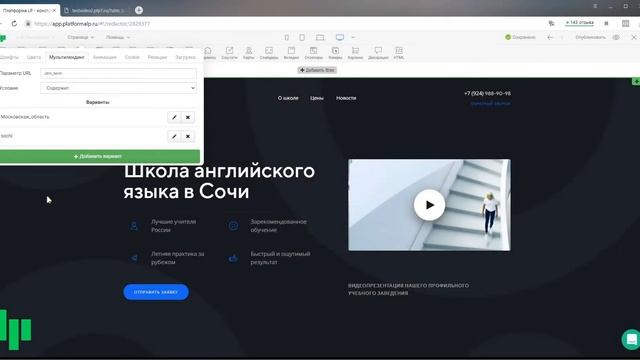Open the 143 отзыва reviews badge
The image size is (640, 360).
[580, 23]
